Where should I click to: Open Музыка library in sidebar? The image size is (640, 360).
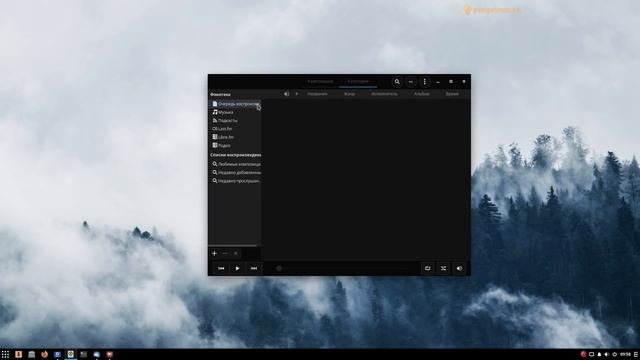point(235,112)
